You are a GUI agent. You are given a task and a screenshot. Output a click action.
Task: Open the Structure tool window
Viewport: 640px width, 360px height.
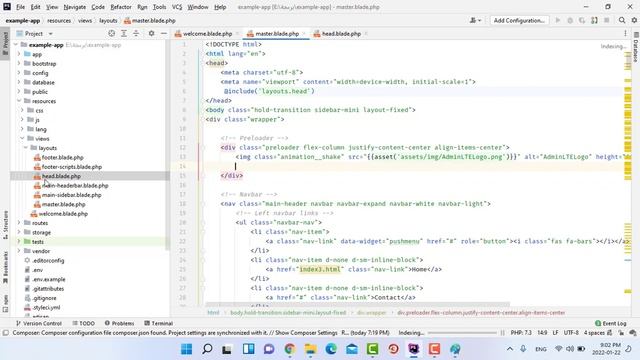coord(5,224)
